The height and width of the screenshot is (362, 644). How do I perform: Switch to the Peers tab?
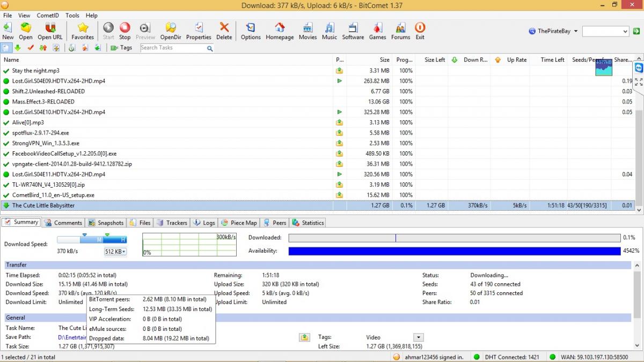tap(275, 223)
